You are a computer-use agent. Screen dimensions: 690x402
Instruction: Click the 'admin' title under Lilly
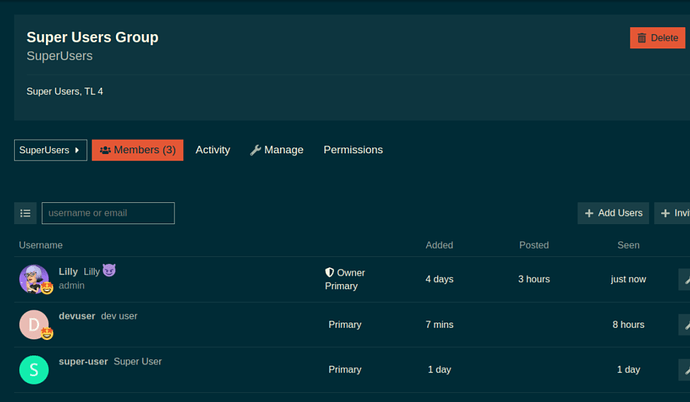[x=71, y=285]
